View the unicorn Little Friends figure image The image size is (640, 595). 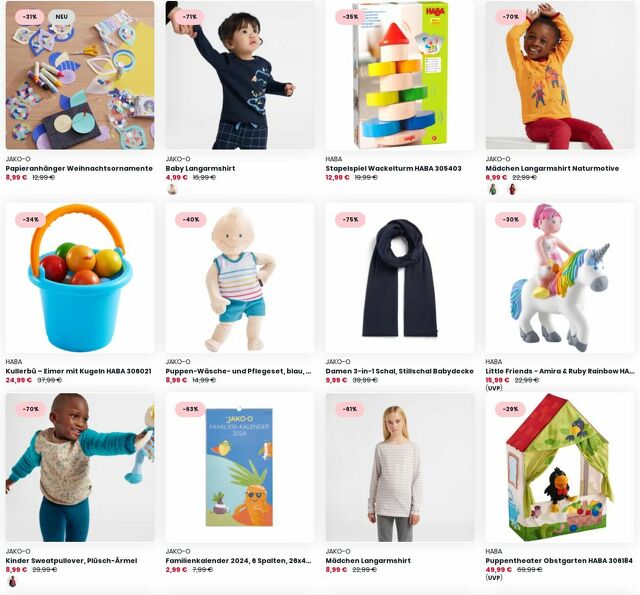click(x=560, y=278)
